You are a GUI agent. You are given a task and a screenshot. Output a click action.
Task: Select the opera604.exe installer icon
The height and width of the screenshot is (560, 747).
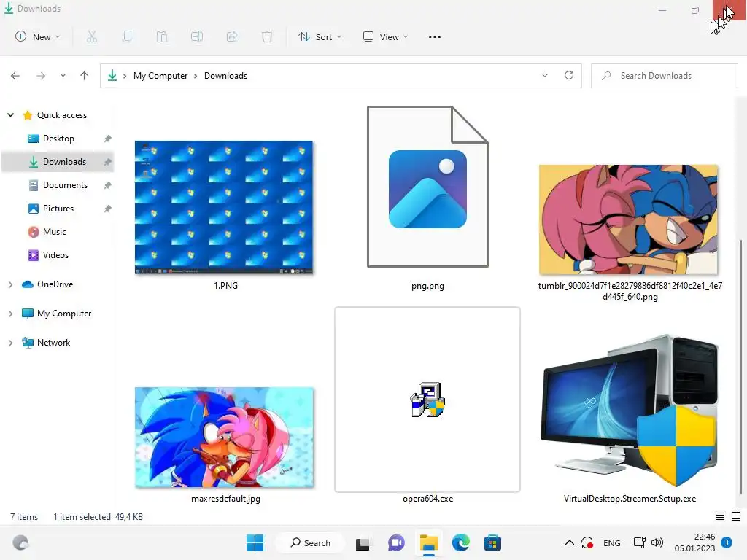point(427,400)
